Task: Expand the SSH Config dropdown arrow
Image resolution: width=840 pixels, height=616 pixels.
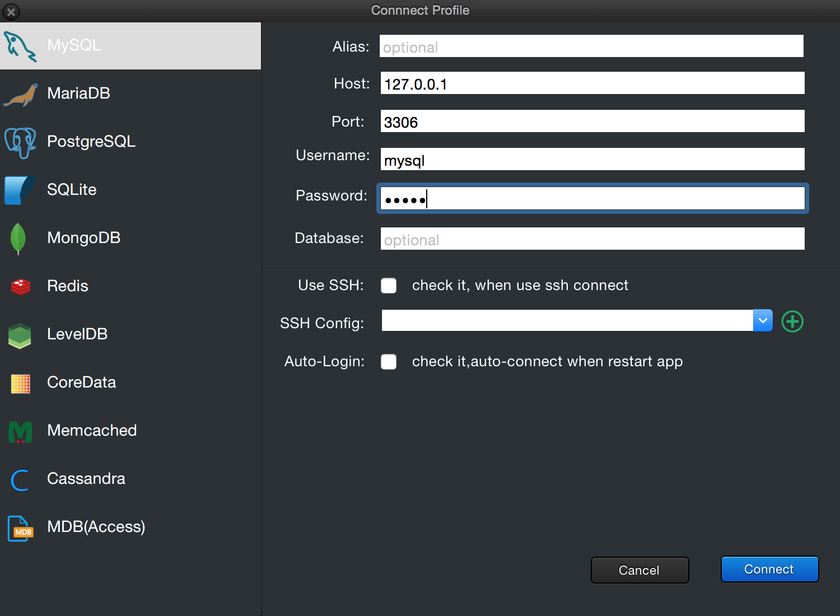Action: pyautogui.click(x=763, y=321)
